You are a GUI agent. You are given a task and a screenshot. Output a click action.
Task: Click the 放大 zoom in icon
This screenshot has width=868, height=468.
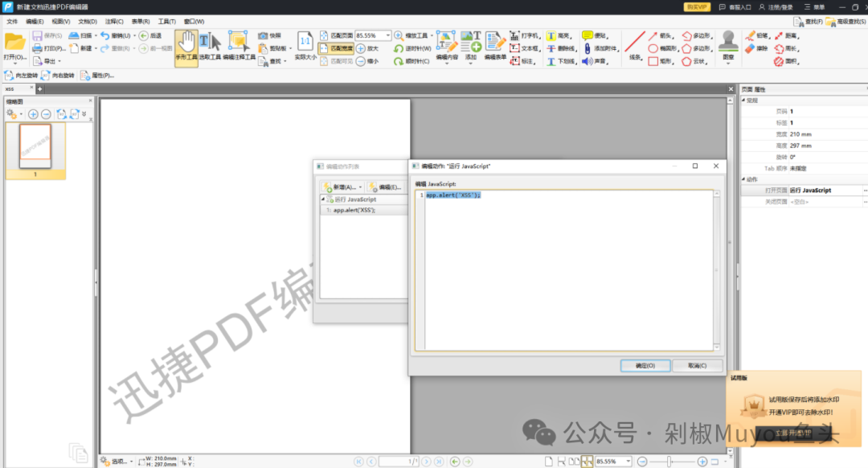pyautogui.click(x=361, y=49)
